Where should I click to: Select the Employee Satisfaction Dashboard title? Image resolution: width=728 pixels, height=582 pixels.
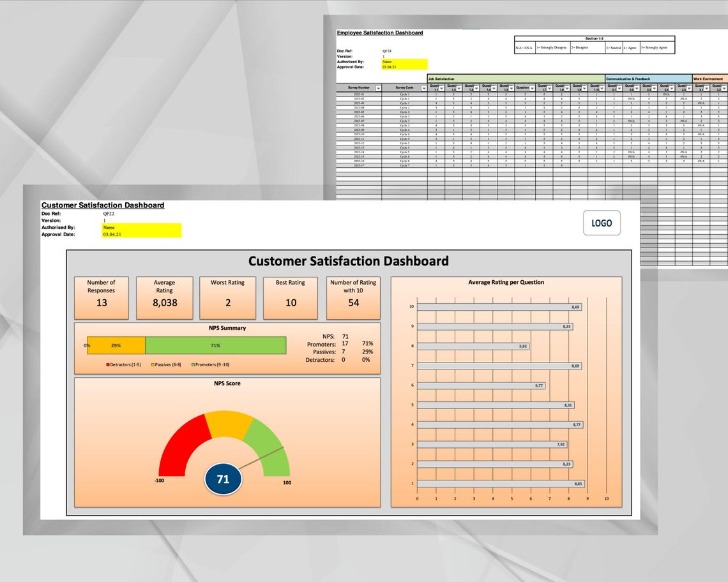[380, 33]
